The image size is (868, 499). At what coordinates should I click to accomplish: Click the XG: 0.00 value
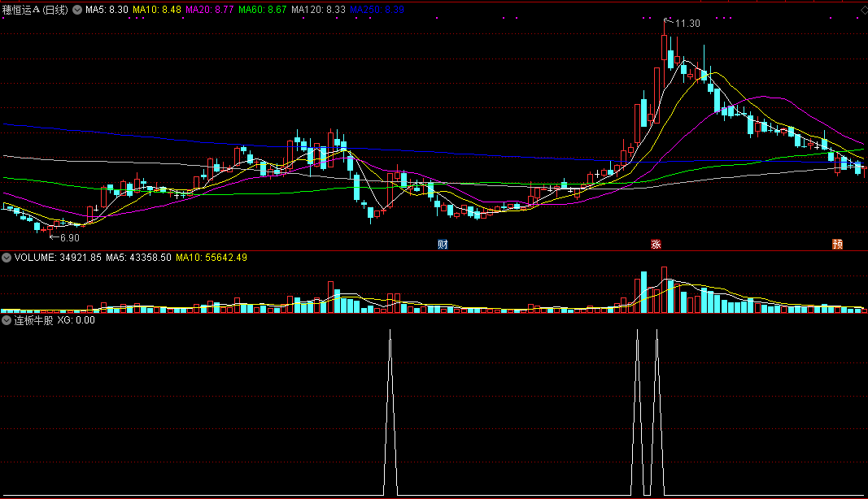[76, 320]
